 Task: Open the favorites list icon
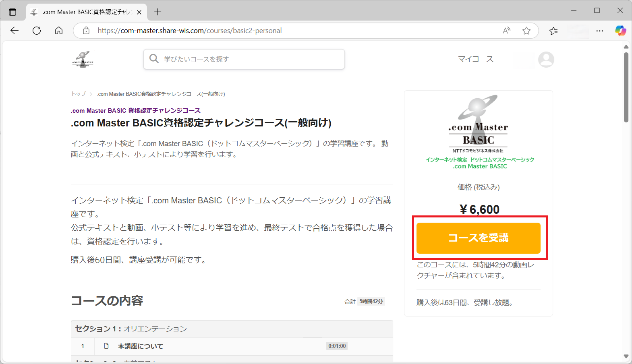(553, 31)
